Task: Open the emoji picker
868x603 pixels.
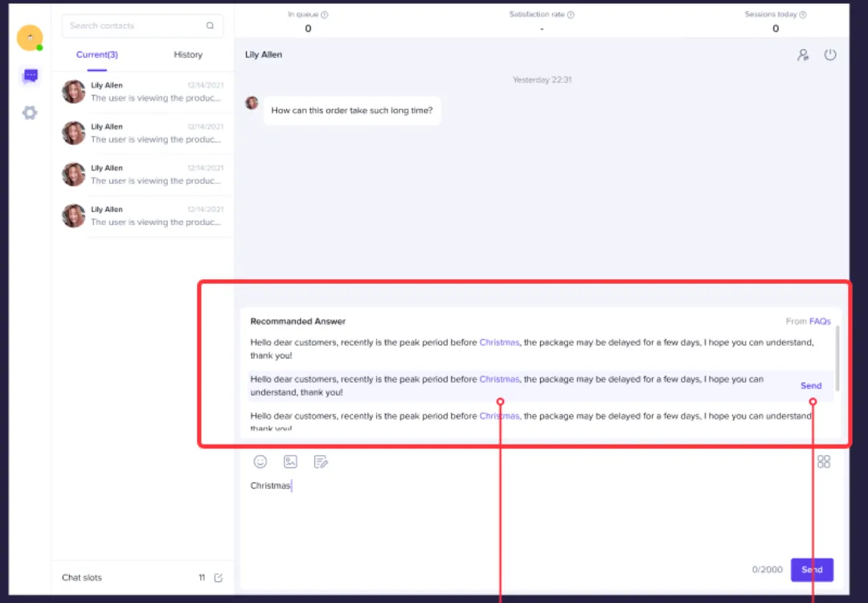Action: [260, 461]
